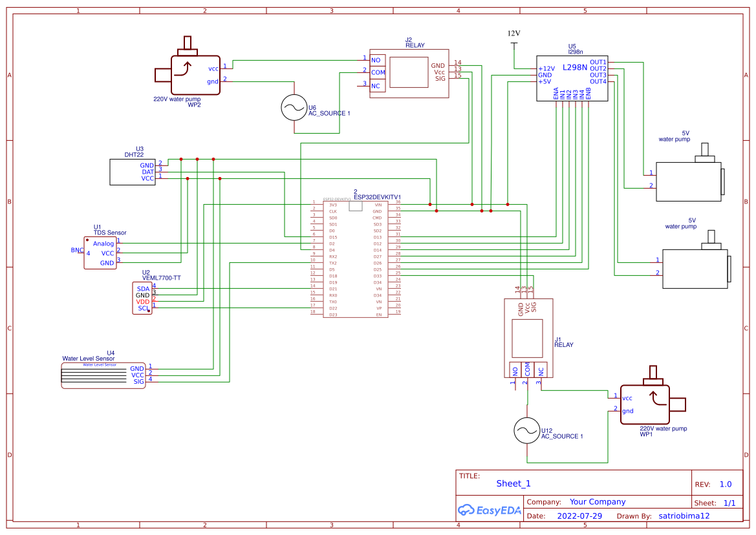Click the 3V3 pin on ESP32 board
This screenshot has height=535, width=756.
point(333,205)
